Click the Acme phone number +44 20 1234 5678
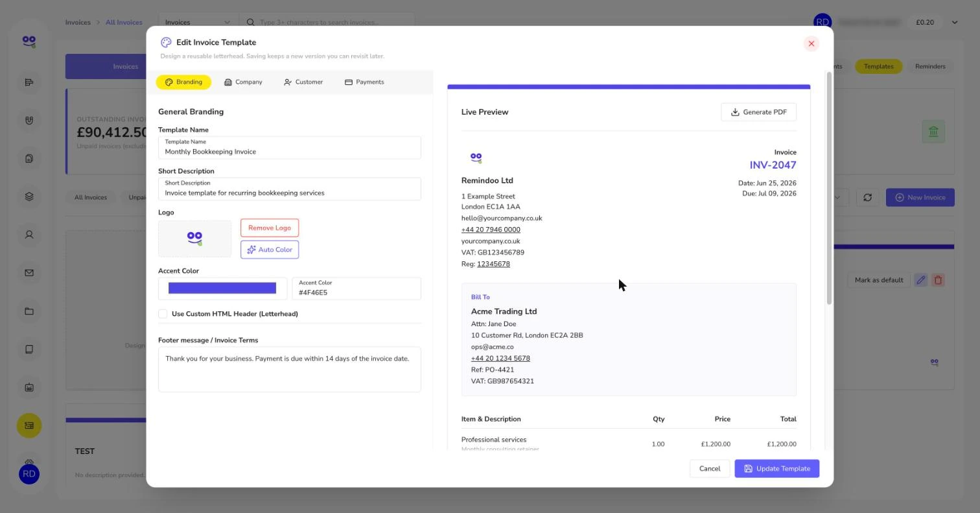The image size is (980, 513). click(x=500, y=358)
